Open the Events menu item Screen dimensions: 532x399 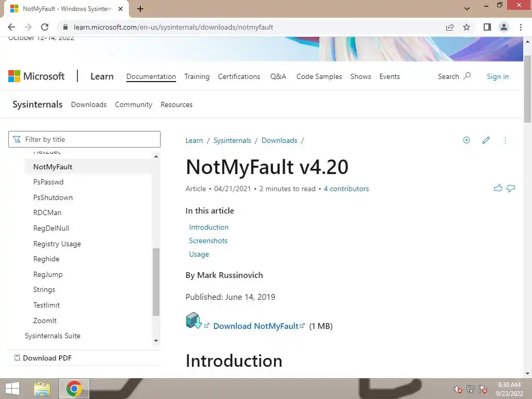pyautogui.click(x=390, y=77)
